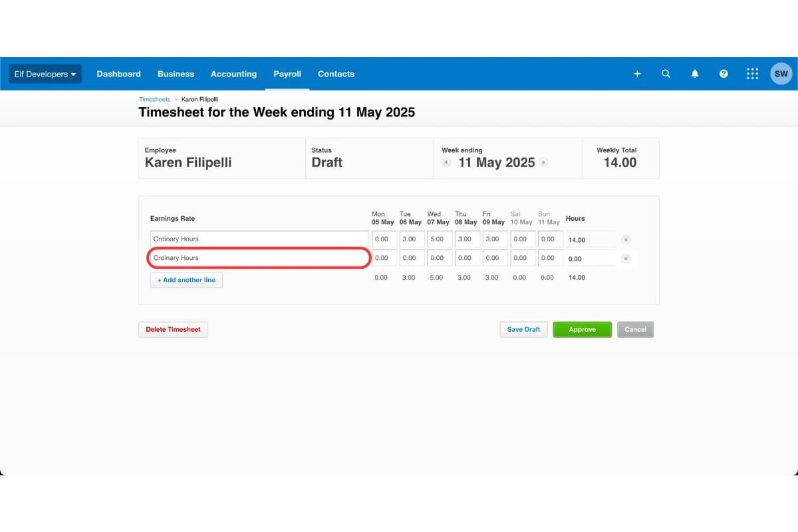Click second row Saturday hours field
This screenshot has width=798, height=532.
(523, 257)
